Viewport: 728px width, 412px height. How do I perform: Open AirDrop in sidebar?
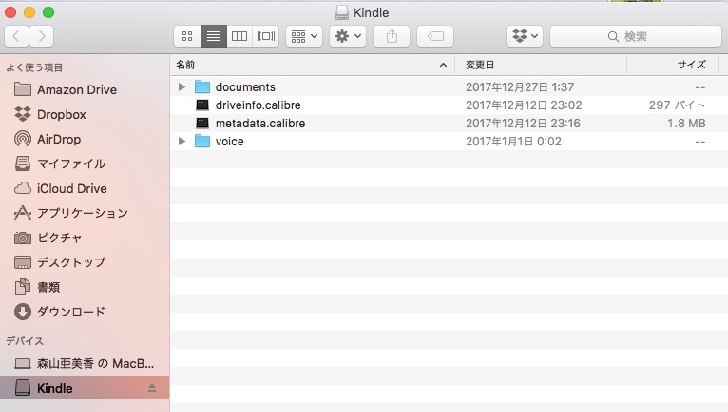pos(84,139)
